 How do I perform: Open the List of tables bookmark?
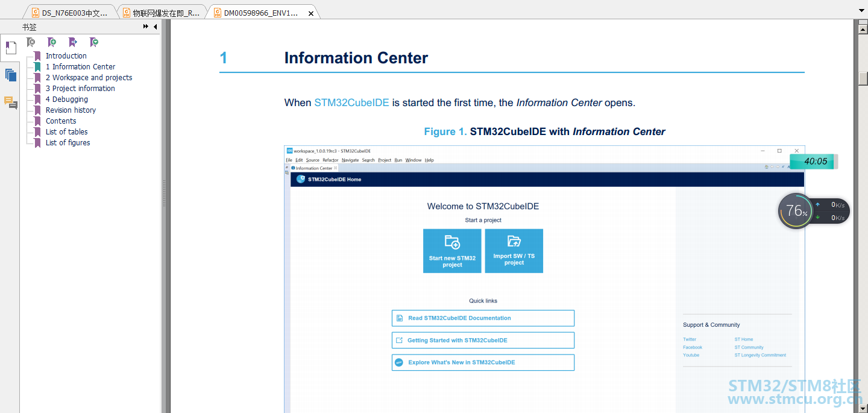66,132
